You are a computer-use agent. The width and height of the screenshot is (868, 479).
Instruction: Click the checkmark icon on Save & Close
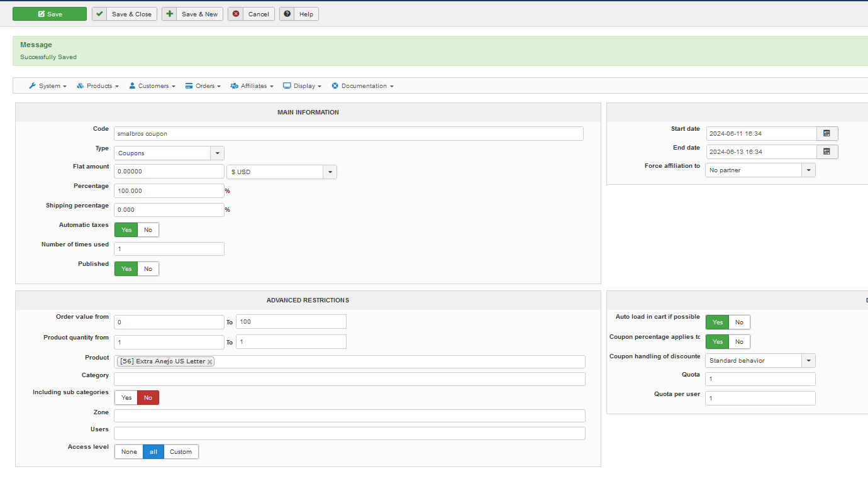100,14
